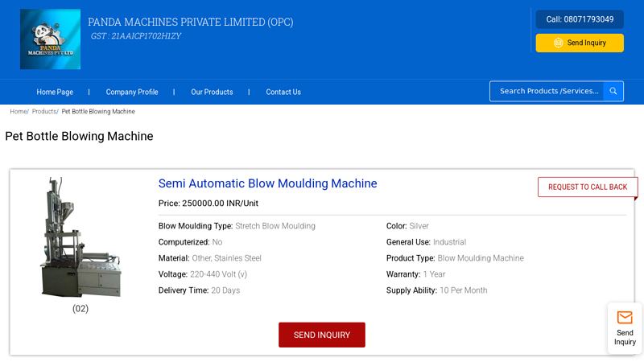Click the yellow Send Inquiry header button
This screenshot has width=644, height=362.
(x=580, y=43)
